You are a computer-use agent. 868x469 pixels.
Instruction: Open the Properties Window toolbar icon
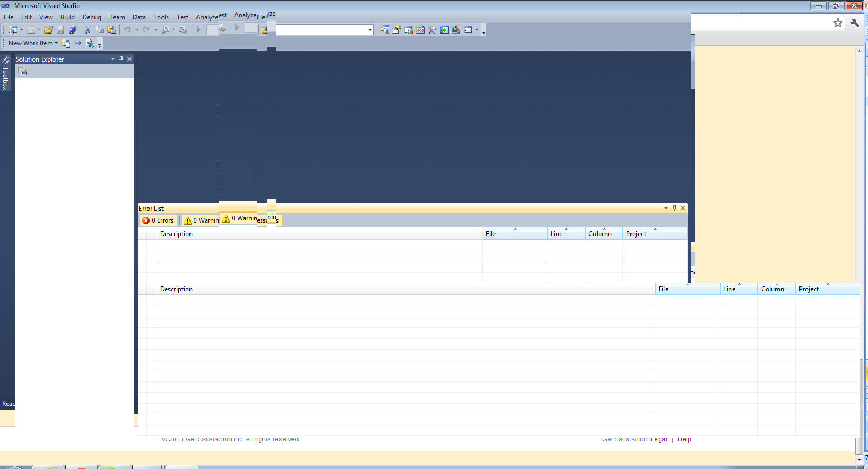click(397, 30)
